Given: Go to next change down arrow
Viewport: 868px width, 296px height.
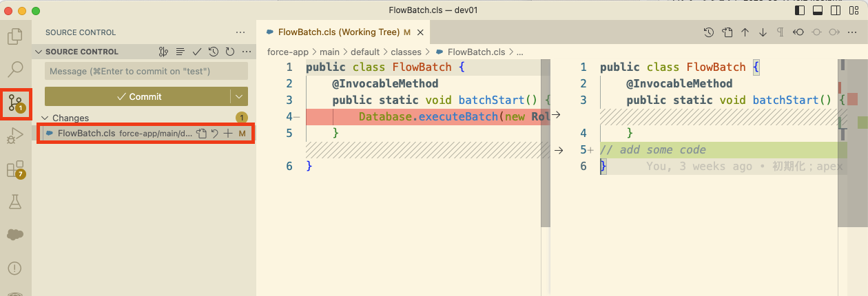Looking at the screenshot, I should point(763,32).
